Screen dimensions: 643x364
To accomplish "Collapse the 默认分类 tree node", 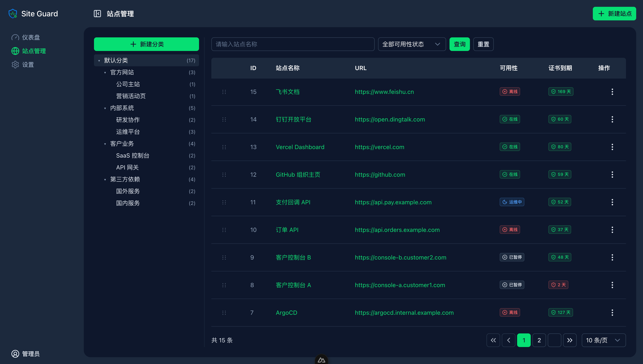I will (99, 61).
